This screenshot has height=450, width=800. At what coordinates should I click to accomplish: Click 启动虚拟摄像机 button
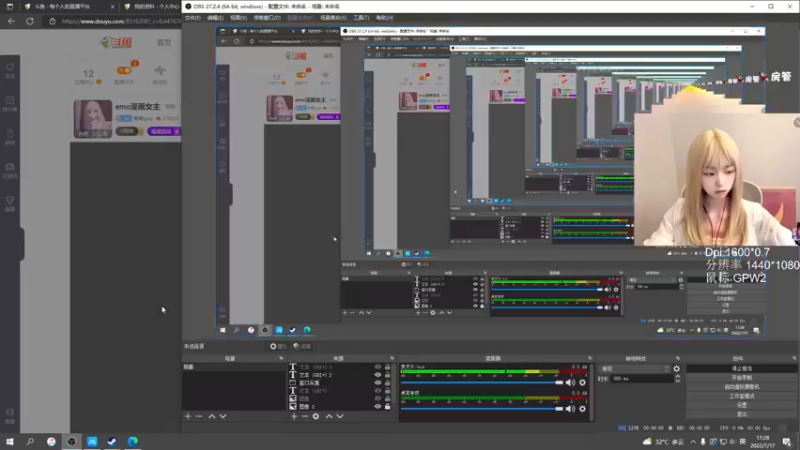click(x=741, y=387)
